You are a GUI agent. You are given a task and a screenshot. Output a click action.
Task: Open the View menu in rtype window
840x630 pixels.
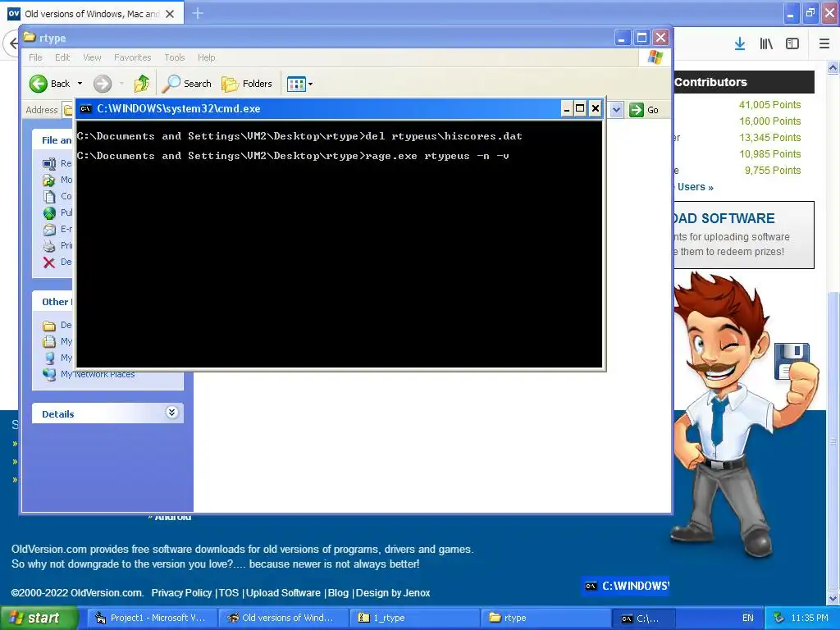point(92,57)
